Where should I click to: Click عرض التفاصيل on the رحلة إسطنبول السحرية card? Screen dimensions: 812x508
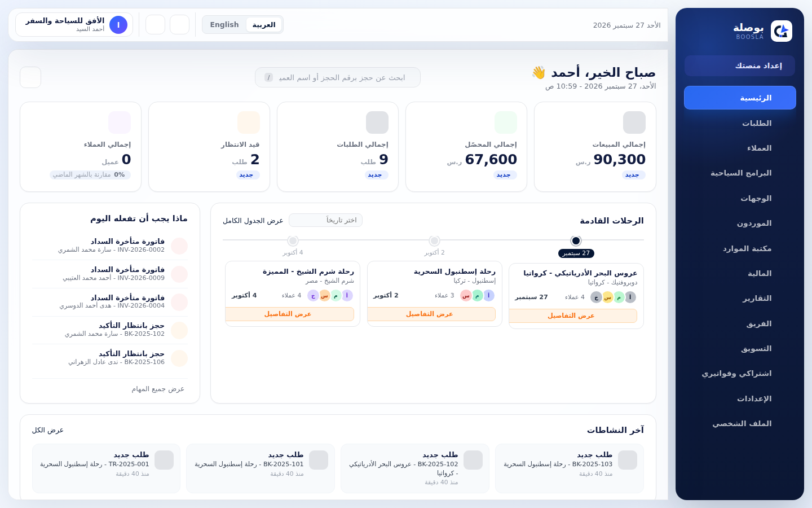431,314
